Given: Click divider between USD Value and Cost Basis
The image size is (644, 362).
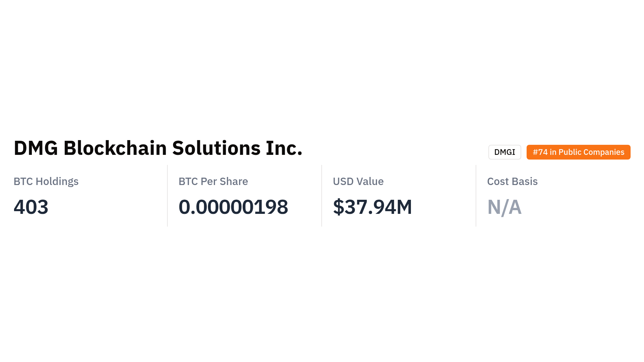Looking at the screenshot, I should tap(476, 196).
